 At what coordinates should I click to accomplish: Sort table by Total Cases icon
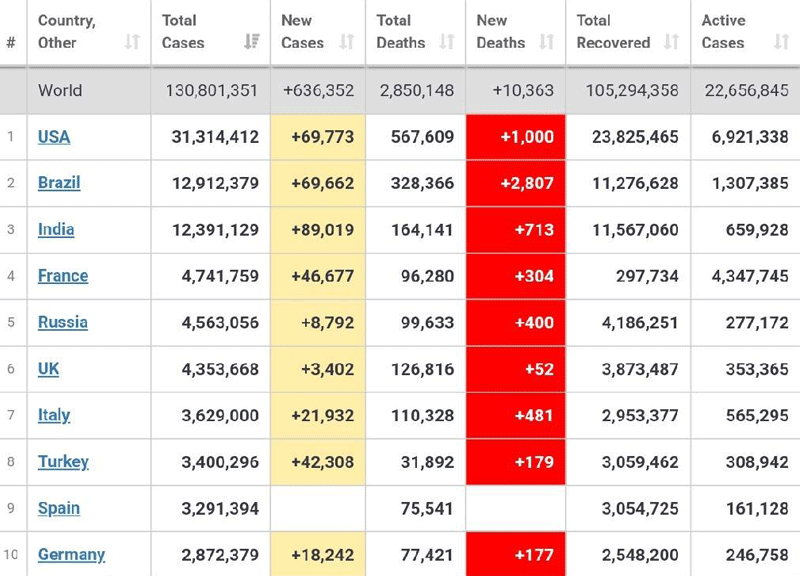251,42
